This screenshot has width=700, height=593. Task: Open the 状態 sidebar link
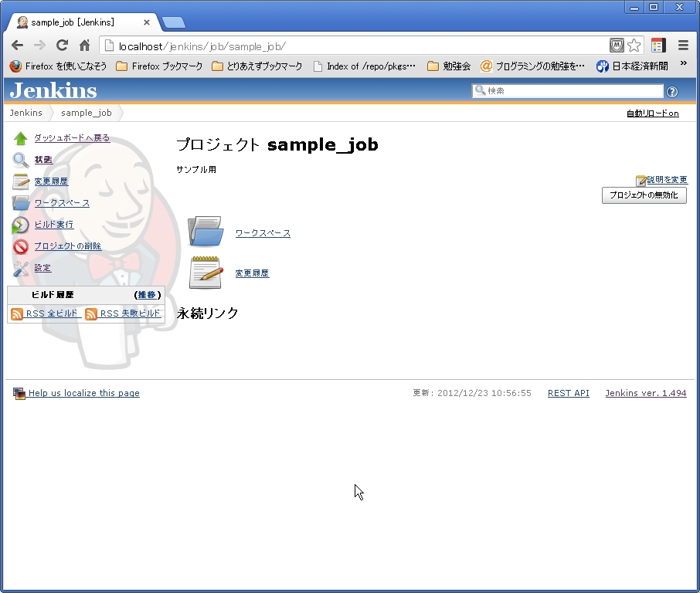[x=44, y=160]
